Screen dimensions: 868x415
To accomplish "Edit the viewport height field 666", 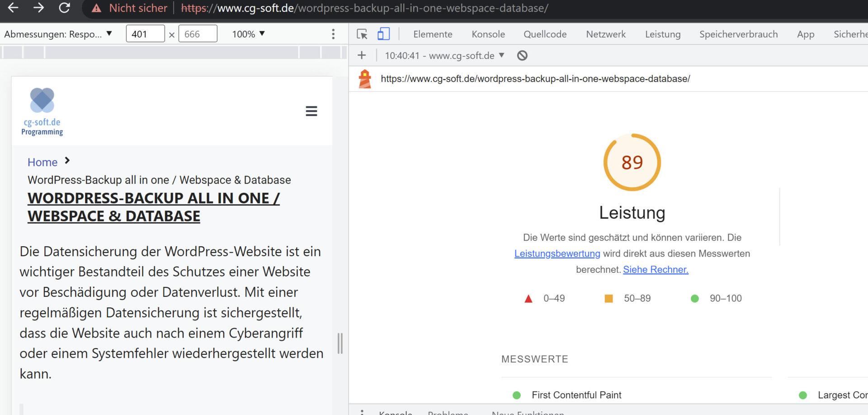I will click(198, 34).
